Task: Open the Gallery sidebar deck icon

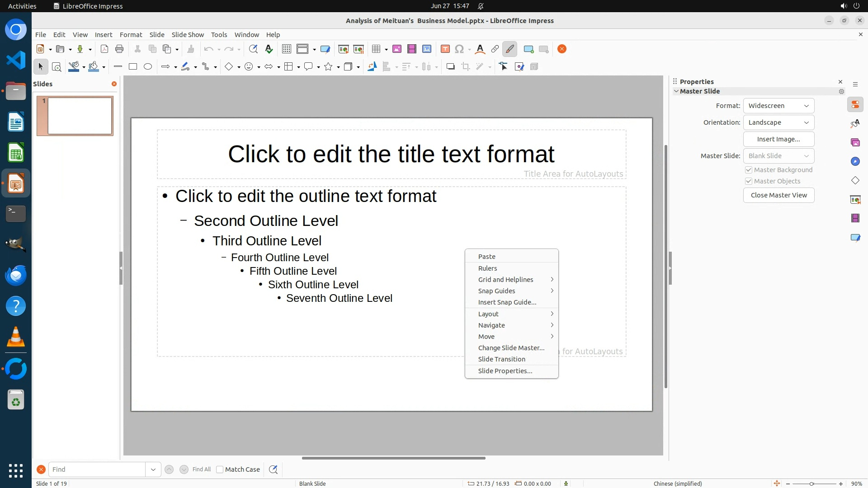Action: (x=855, y=142)
